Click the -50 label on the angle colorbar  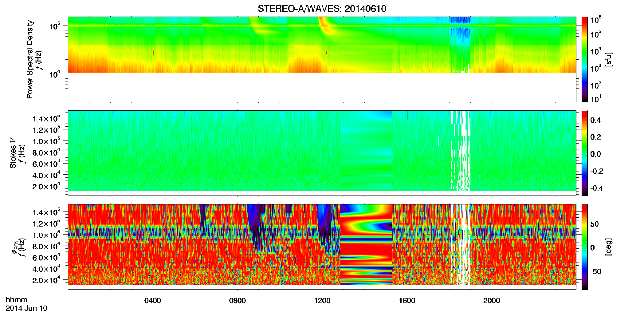click(x=595, y=271)
